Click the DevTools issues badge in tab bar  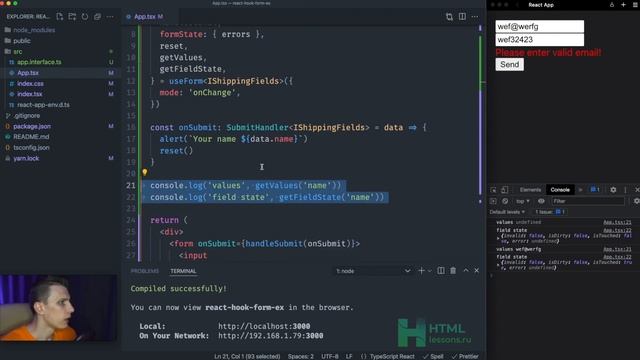click(595, 189)
